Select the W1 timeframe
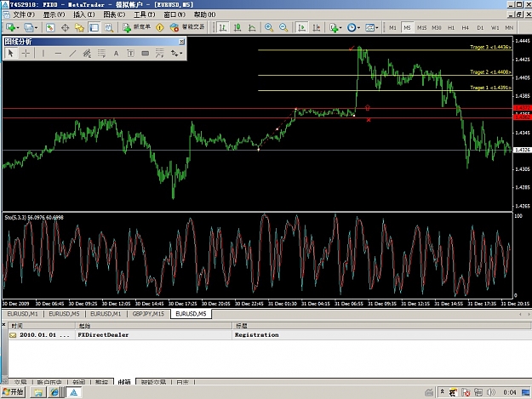The width and height of the screenshot is (532, 399). click(495, 28)
